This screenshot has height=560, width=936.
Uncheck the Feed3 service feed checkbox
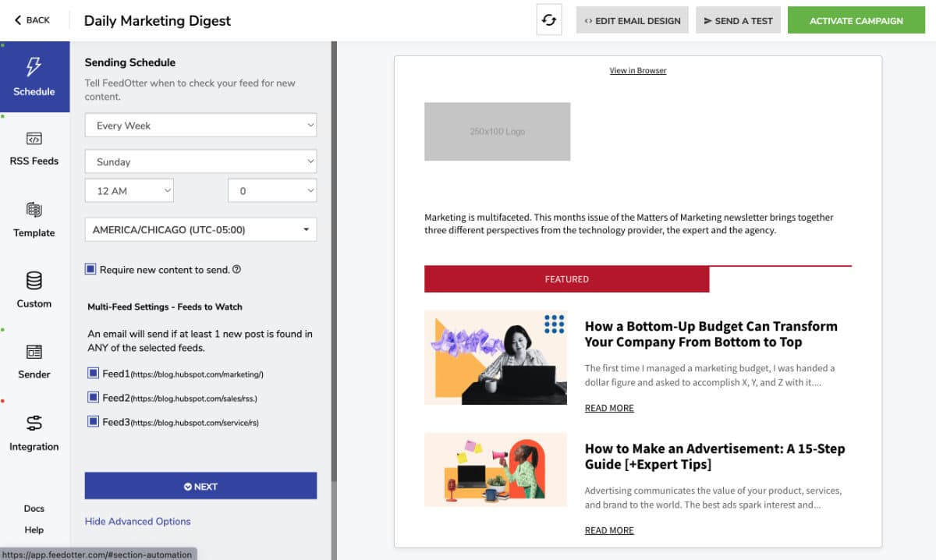(x=94, y=422)
